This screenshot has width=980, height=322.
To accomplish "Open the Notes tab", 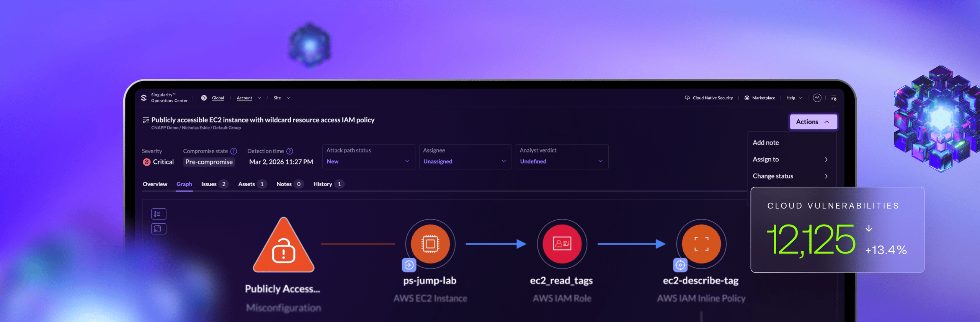I will (x=290, y=184).
